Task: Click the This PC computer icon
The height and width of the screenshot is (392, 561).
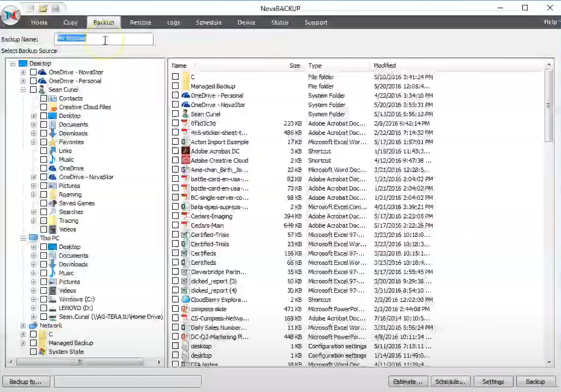Action: (33, 238)
